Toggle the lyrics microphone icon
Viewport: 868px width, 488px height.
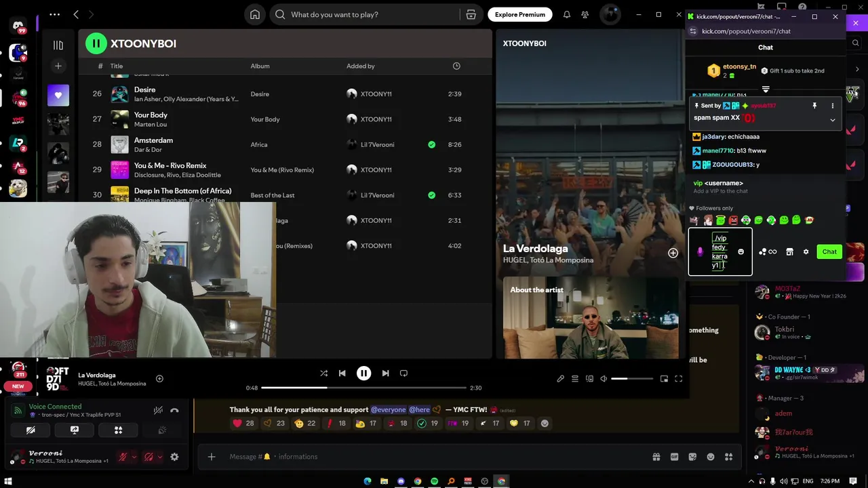(560, 379)
